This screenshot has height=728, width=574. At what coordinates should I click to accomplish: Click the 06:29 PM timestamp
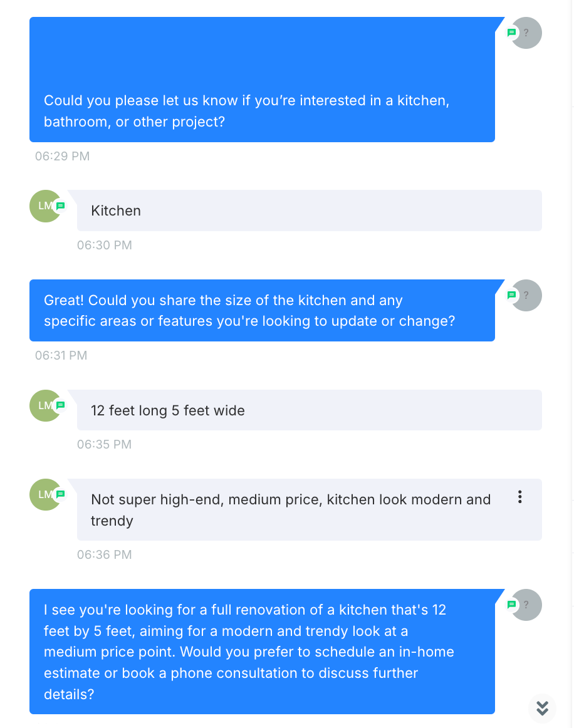(x=62, y=156)
